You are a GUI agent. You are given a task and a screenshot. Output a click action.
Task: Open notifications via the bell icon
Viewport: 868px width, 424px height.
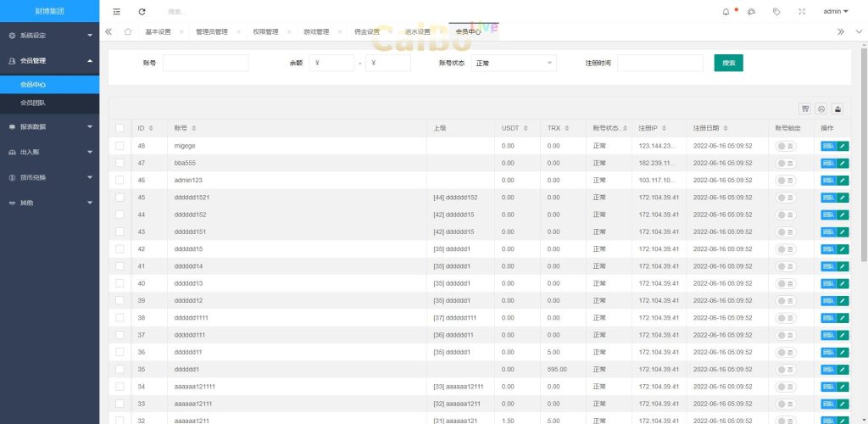pos(726,11)
